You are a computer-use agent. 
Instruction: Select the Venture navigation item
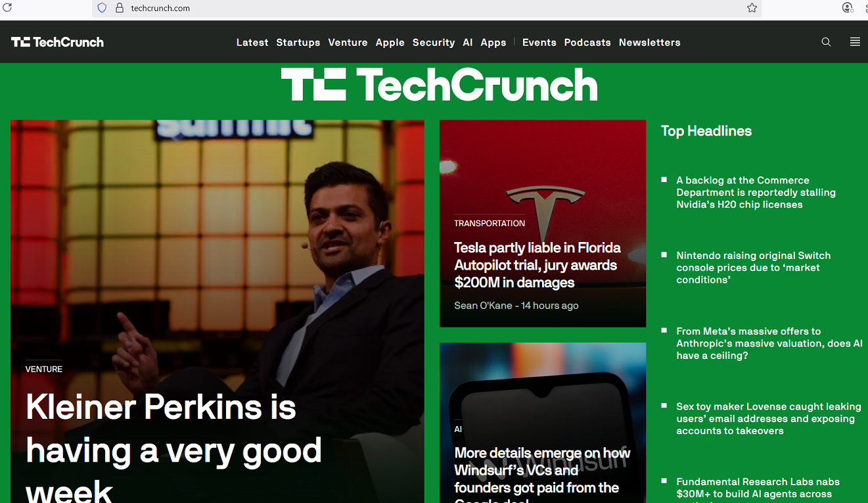coord(348,42)
